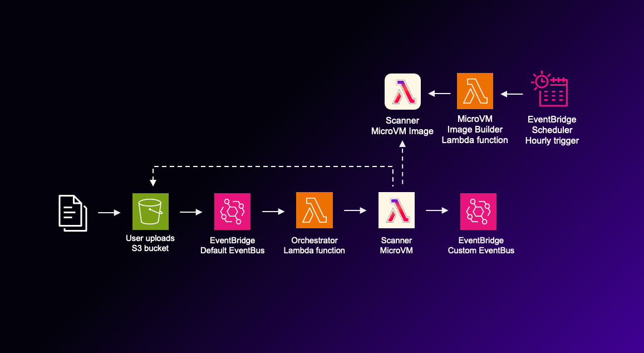Click the 'Scanner MicroVM Image' label

[402, 126]
